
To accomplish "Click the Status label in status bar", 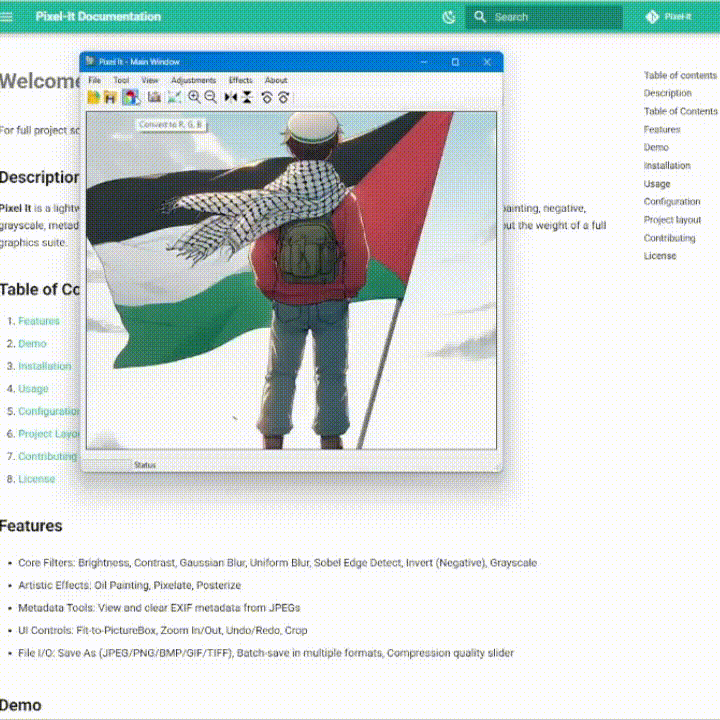I will tap(145, 465).
